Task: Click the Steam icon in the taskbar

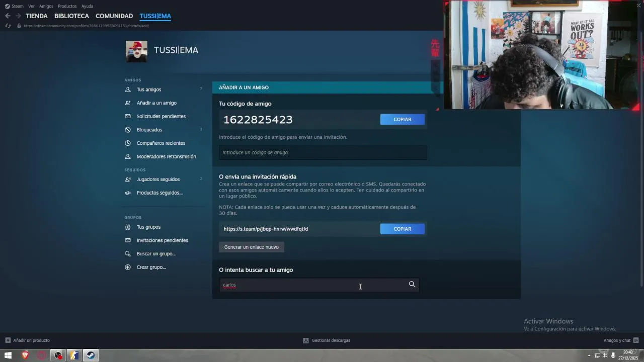Action: coord(91,355)
